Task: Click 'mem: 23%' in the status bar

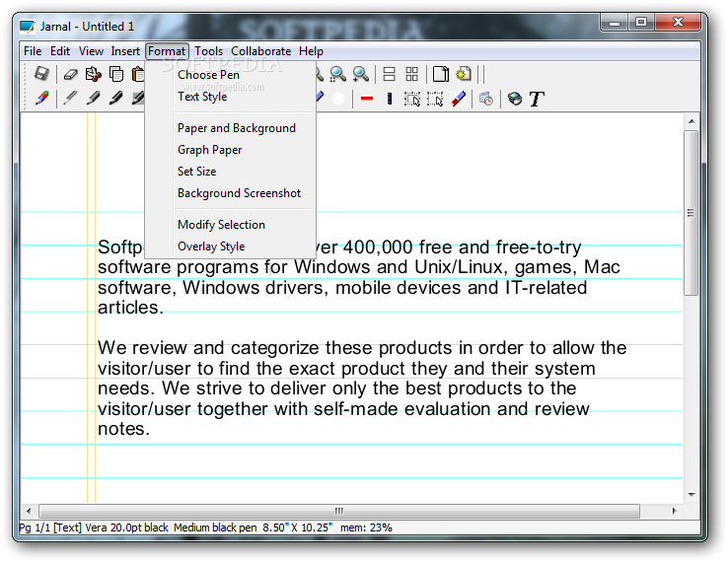Action: (x=366, y=527)
